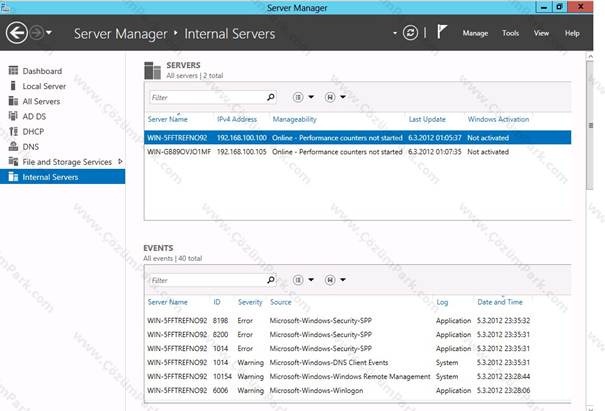The image size is (605, 411).
Task: Select the Winlogon warning event row
Action: click(x=358, y=391)
